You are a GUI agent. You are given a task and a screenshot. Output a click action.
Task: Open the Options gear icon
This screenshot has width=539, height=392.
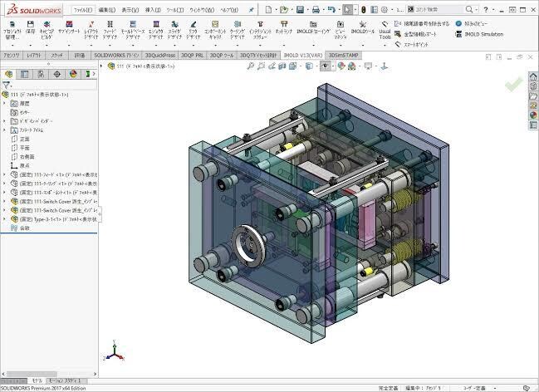click(x=385, y=10)
